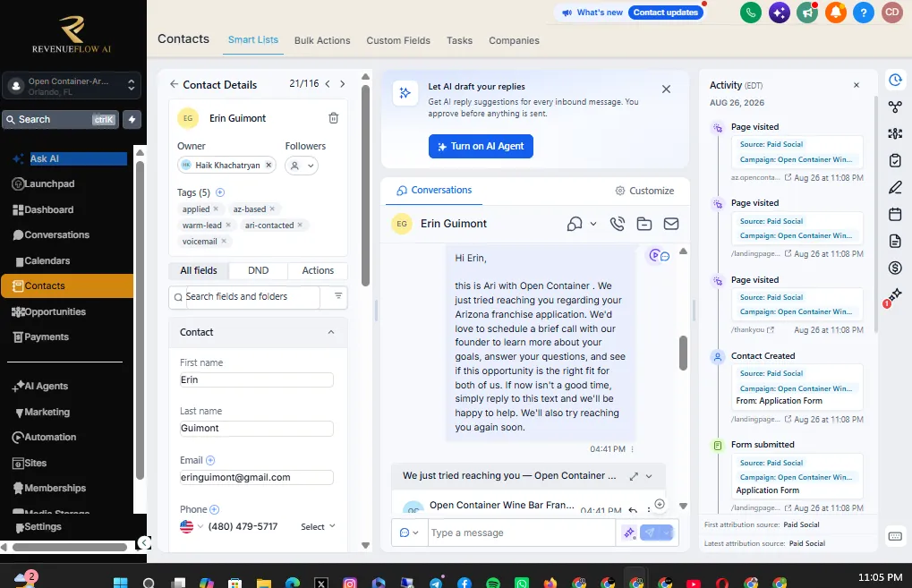
Task: Go to next contact arrow
Action: [x=343, y=84]
